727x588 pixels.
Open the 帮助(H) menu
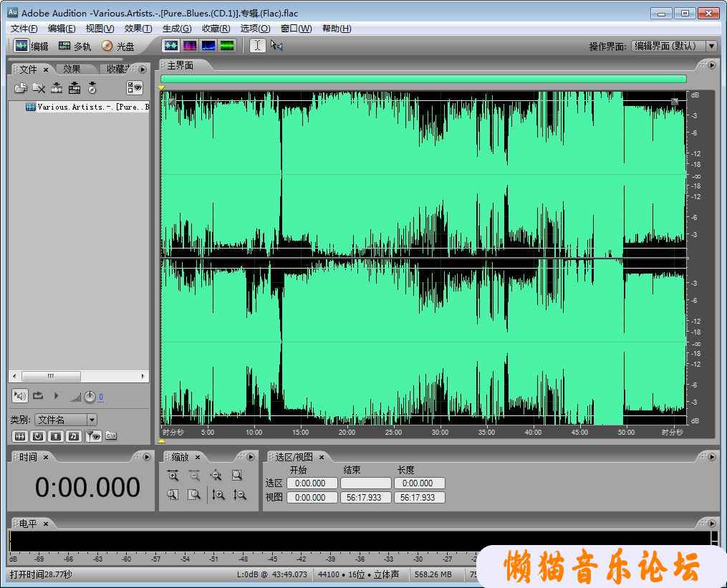[x=337, y=29]
